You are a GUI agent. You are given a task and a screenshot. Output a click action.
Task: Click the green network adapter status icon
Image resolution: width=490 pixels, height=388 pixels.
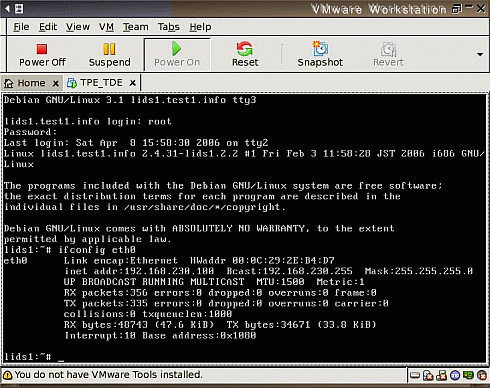468,375
